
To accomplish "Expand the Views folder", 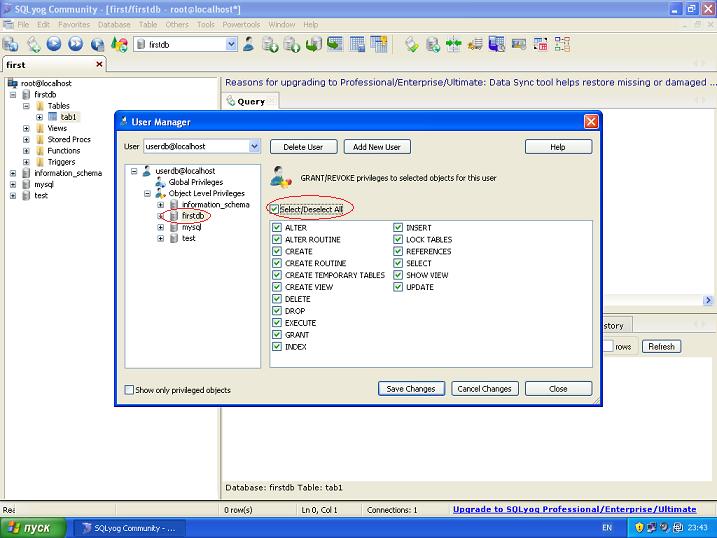I will [26, 128].
